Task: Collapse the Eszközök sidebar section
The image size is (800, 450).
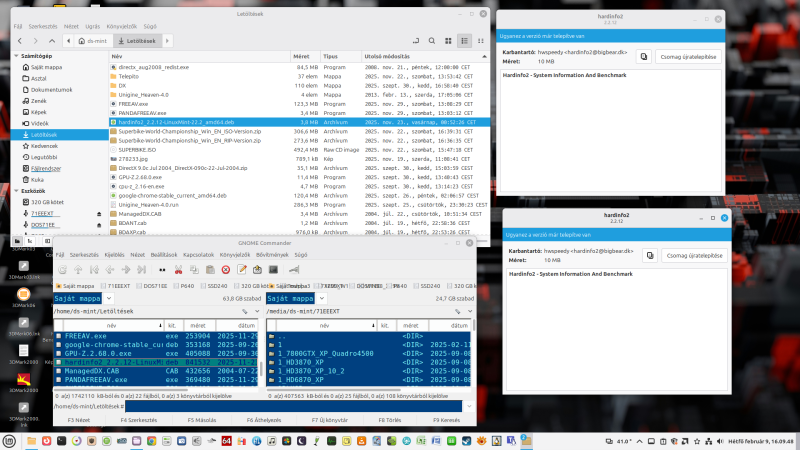Action: pyautogui.click(x=16, y=190)
